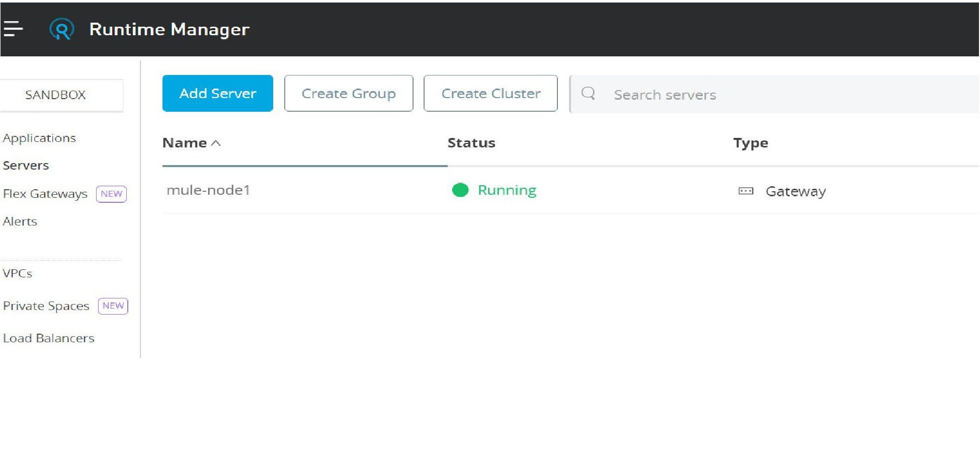Viewport: 980px width, 459px height.
Task: Click the NEW badge beside Flex Gateways
Action: (x=111, y=194)
